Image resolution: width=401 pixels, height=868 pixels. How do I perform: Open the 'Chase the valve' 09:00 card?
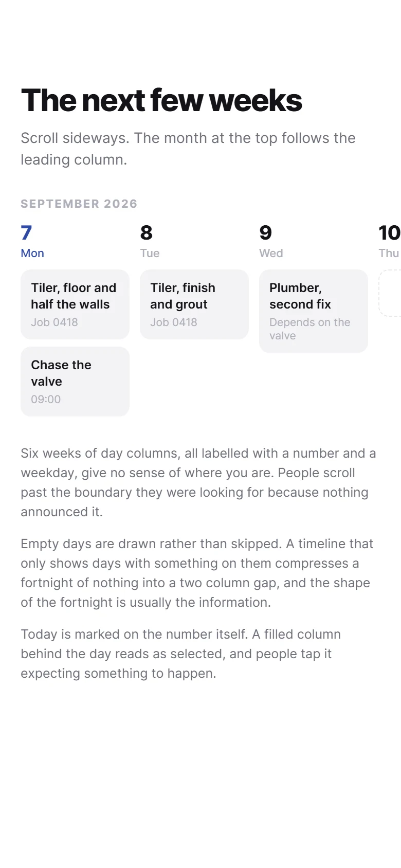[x=75, y=382]
